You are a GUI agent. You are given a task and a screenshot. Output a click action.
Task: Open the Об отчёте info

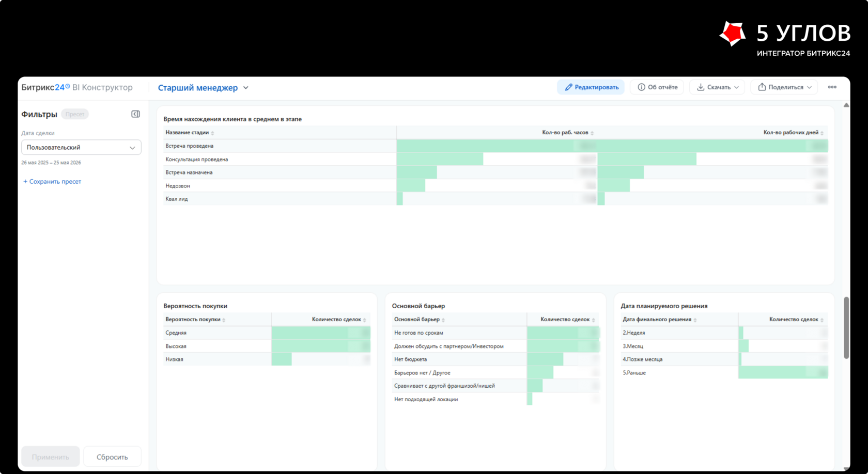657,87
